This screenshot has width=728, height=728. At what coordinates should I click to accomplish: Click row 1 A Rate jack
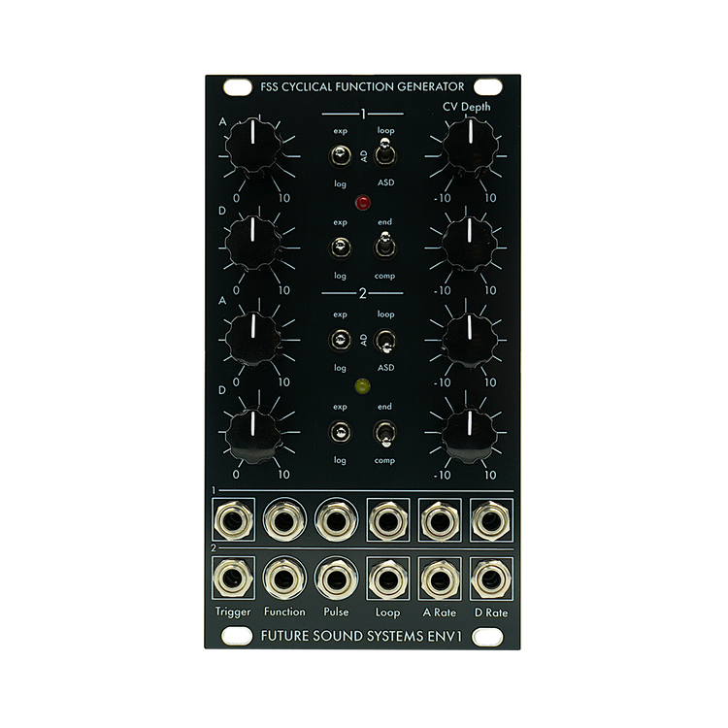click(x=440, y=520)
